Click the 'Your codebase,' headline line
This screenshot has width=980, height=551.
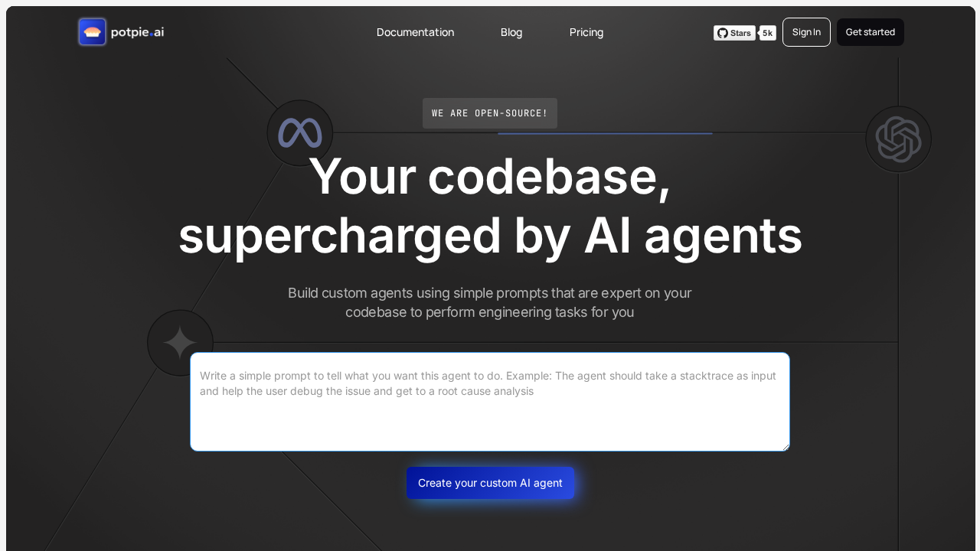tap(489, 177)
